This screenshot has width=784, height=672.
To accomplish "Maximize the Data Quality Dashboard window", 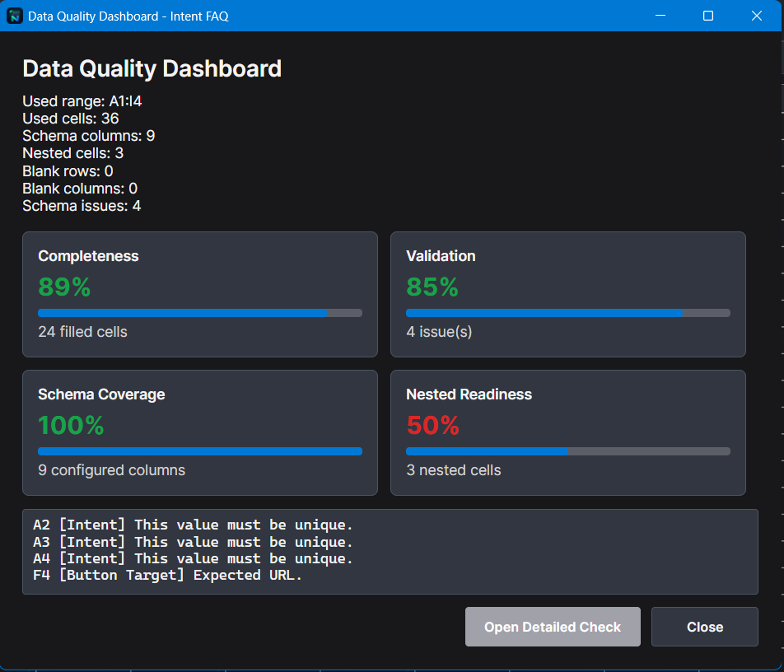I will (708, 16).
